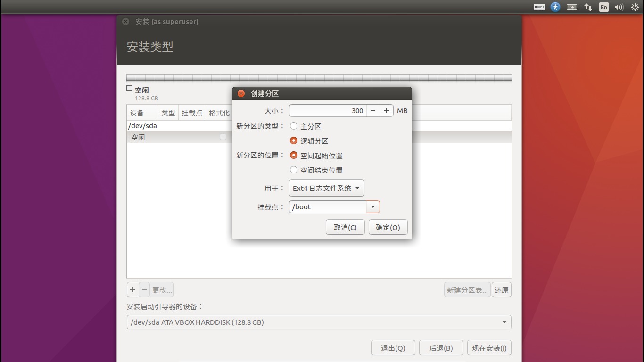Image resolution: width=644 pixels, height=362 pixels.
Task: Click the 挂载点 column header
Action: [192, 112]
